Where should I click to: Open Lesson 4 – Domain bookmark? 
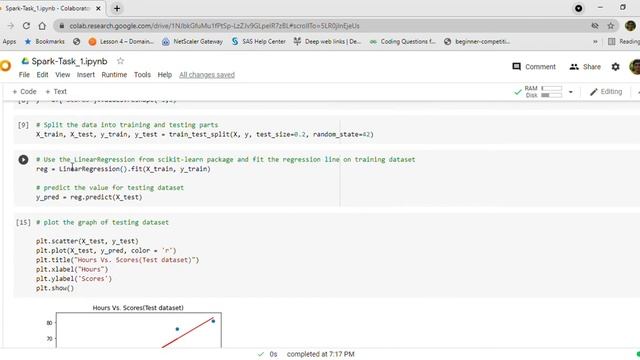[121, 42]
